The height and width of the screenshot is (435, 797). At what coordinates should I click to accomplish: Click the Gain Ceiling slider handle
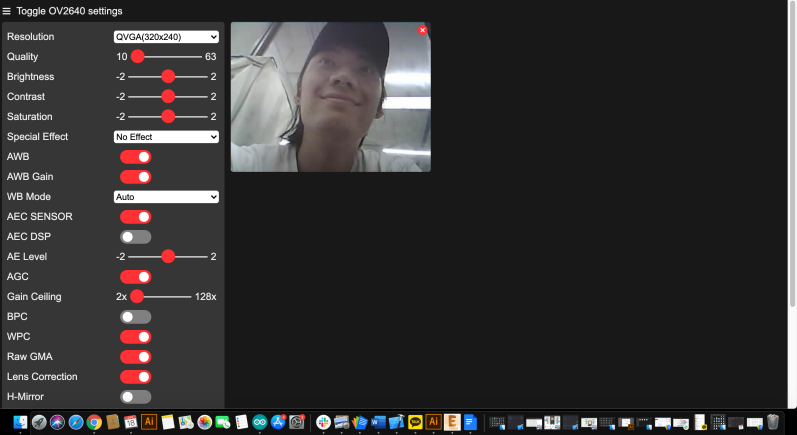137,296
